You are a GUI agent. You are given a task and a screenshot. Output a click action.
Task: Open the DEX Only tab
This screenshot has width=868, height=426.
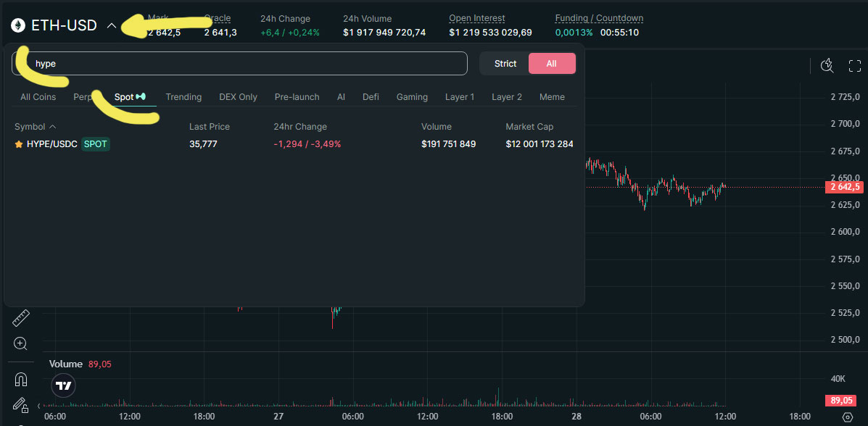click(238, 97)
